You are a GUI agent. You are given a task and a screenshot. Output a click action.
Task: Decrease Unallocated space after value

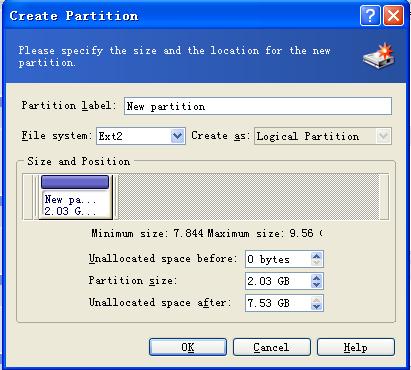tap(316, 307)
